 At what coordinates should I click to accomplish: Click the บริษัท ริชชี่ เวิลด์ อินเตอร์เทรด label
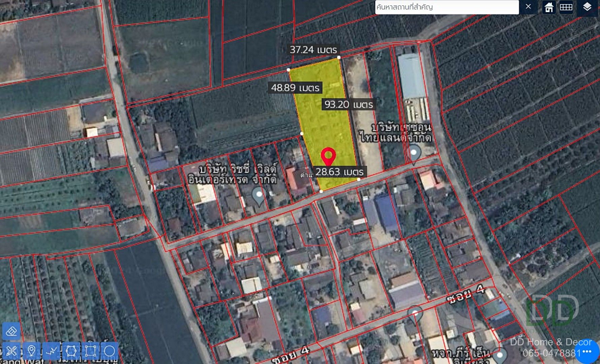232,174
